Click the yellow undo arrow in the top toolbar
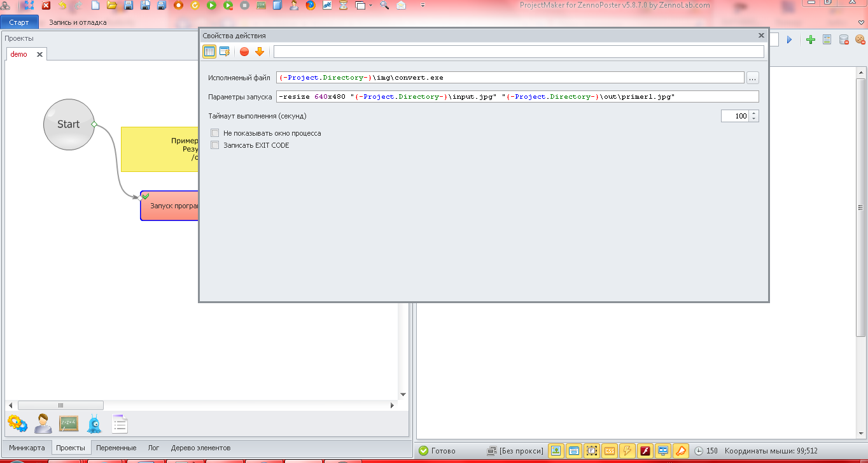Screen dimensions: 868x463 62,5
